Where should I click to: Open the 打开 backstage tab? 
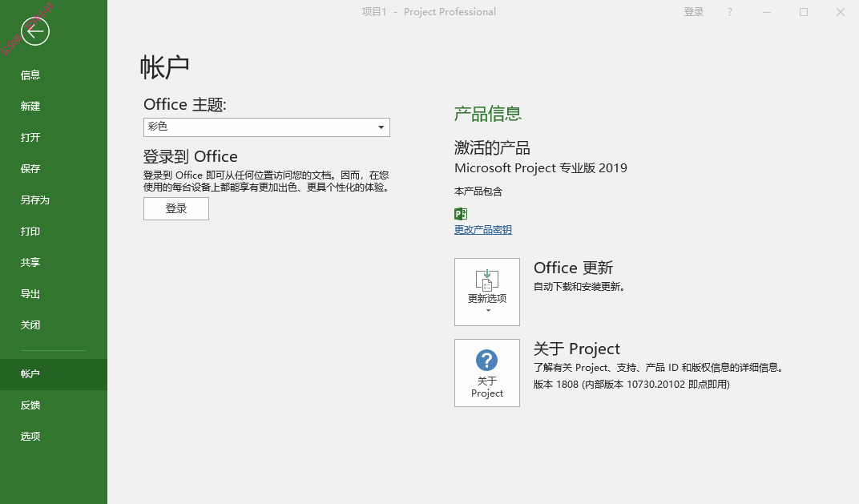click(54, 138)
